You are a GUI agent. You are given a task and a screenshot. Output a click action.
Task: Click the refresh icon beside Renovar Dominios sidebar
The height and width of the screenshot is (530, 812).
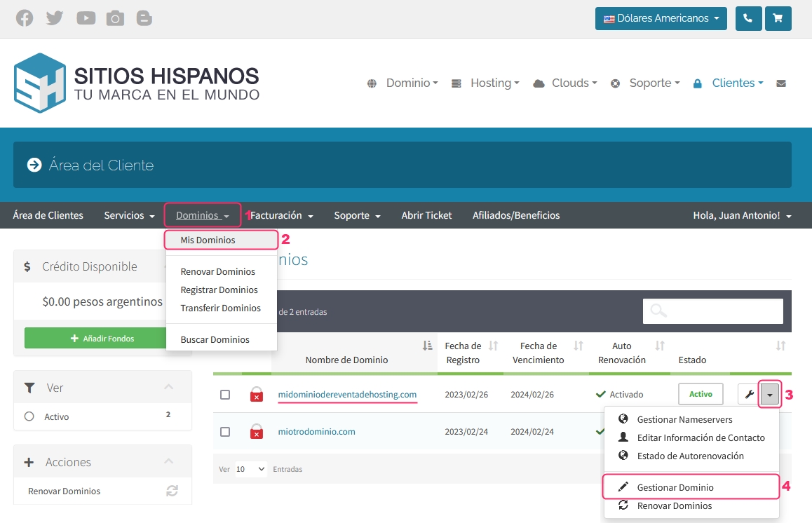pyautogui.click(x=172, y=491)
